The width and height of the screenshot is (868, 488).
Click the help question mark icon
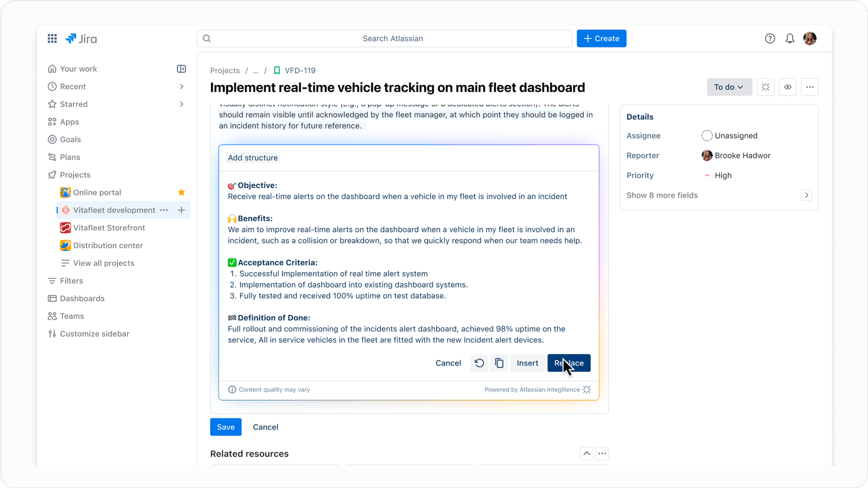[x=770, y=39]
